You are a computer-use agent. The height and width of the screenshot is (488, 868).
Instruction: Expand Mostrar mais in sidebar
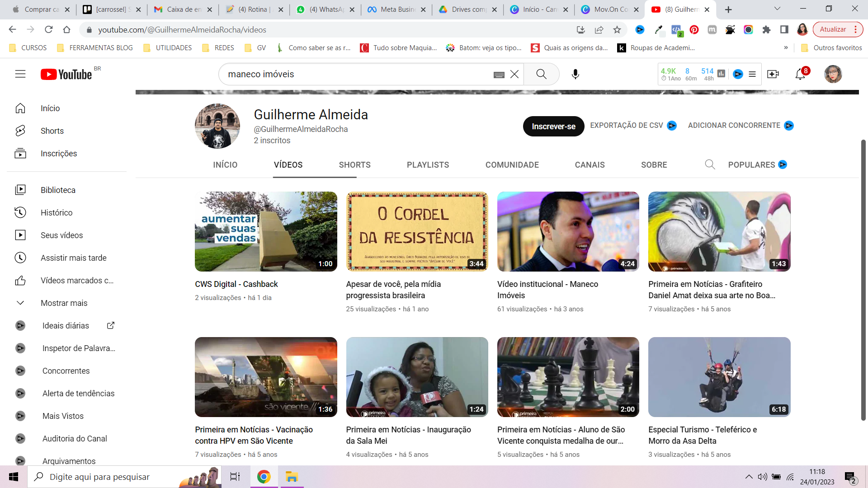pos(64,303)
